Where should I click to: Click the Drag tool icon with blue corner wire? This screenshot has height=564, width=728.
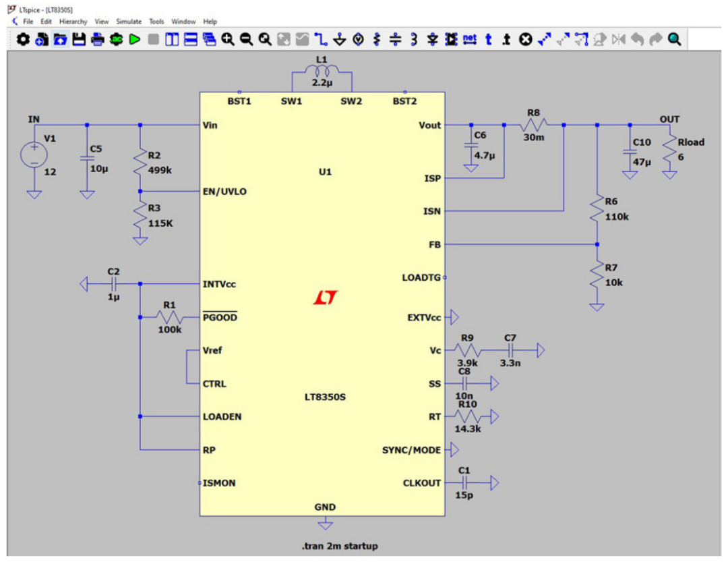click(581, 40)
